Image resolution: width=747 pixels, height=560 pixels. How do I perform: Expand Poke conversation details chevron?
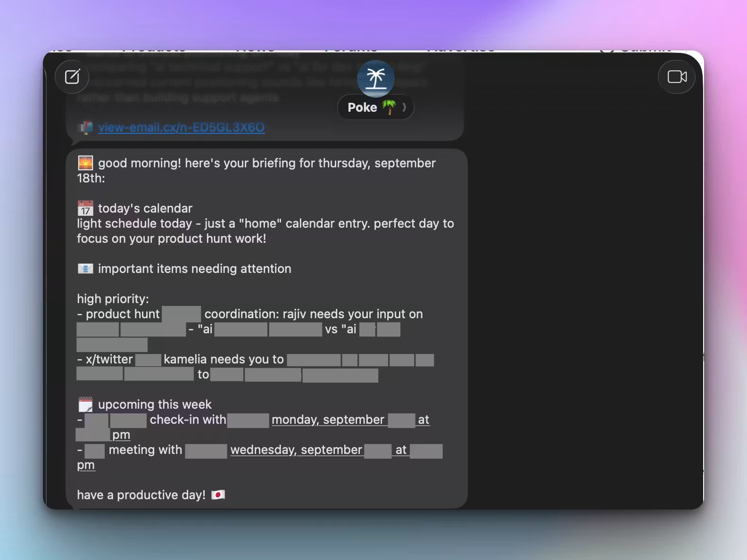tap(404, 107)
